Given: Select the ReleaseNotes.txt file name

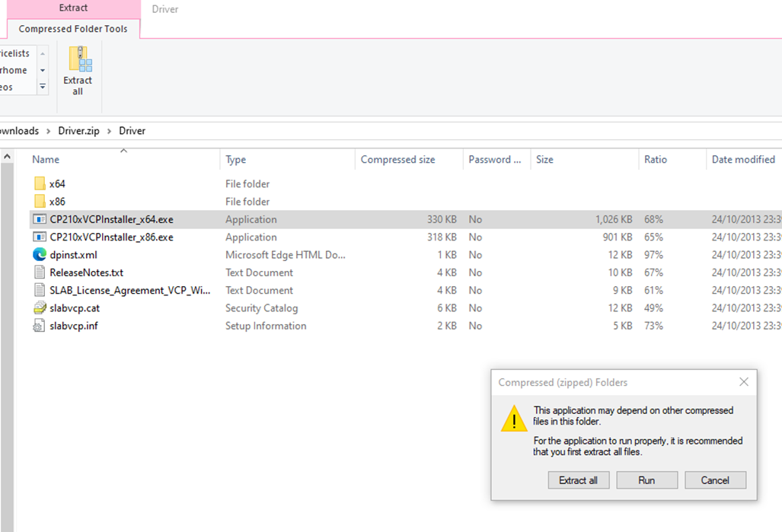Looking at the screenshot, I should click(86, 272).
